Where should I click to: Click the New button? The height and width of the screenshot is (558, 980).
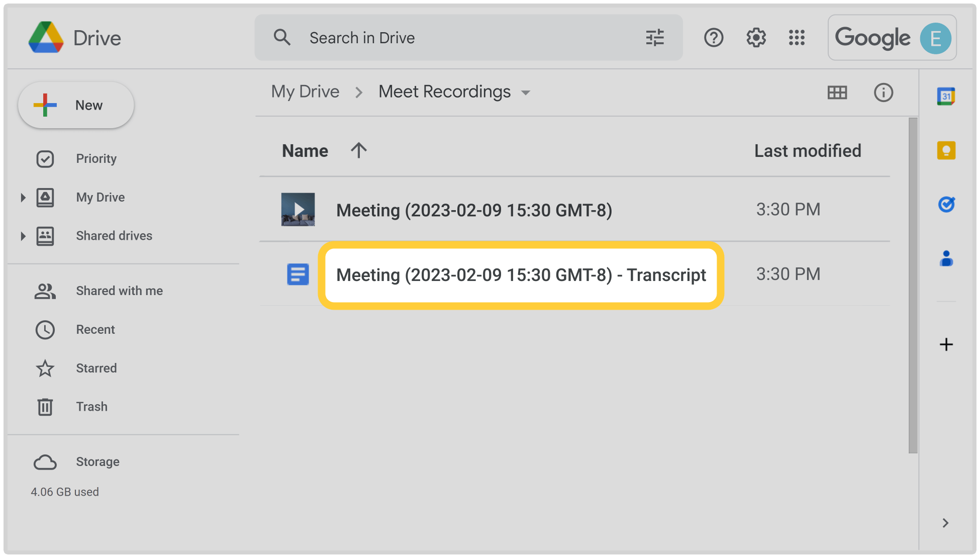(76, 105)
